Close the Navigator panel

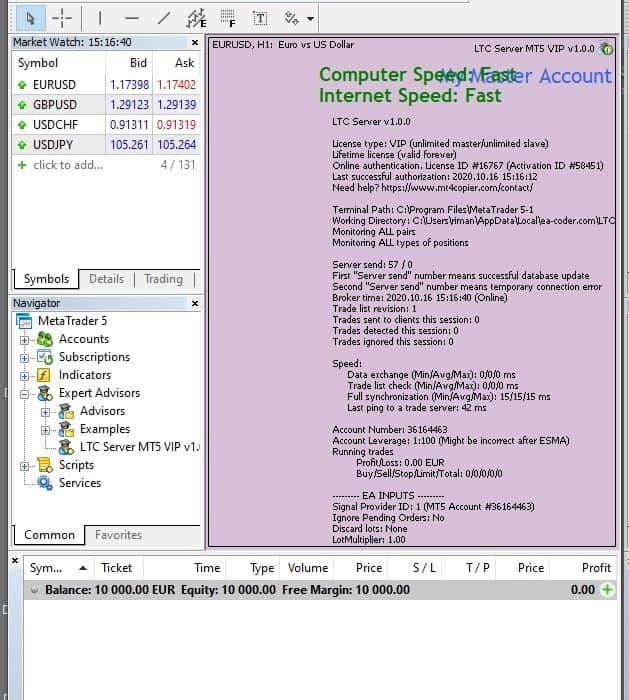coord(195,303)
